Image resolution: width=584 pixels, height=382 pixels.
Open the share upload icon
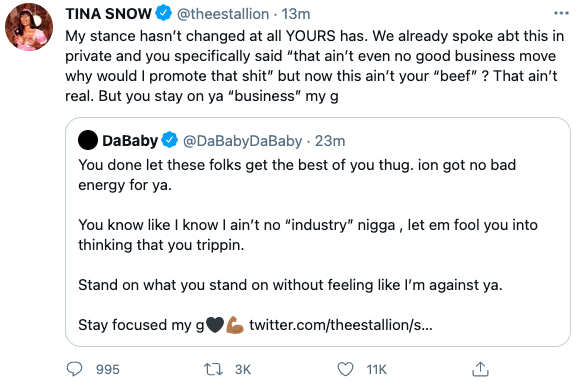point(480,369)
